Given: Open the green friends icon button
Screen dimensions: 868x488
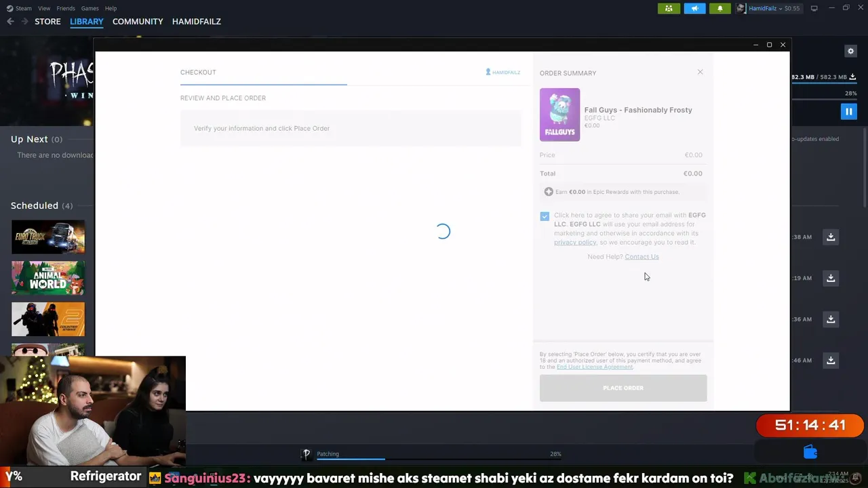Looking at the screenshot, I should click(669, 8).
